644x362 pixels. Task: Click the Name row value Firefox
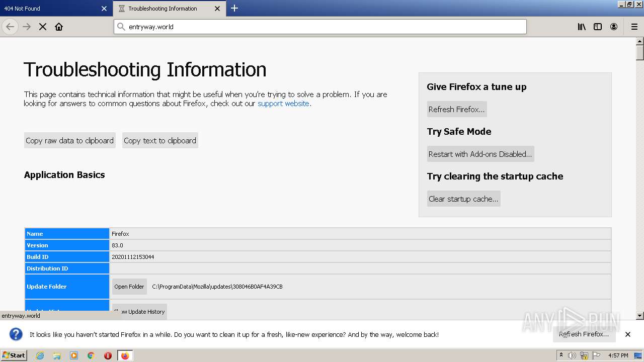tap(120, 234)
